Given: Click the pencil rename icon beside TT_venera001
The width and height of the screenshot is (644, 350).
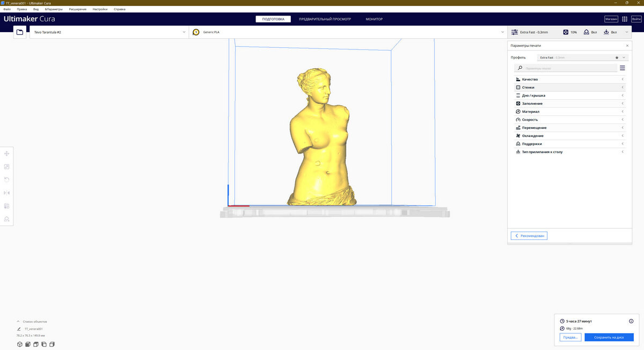Looking at the screenshot, I should pos(19,329).
